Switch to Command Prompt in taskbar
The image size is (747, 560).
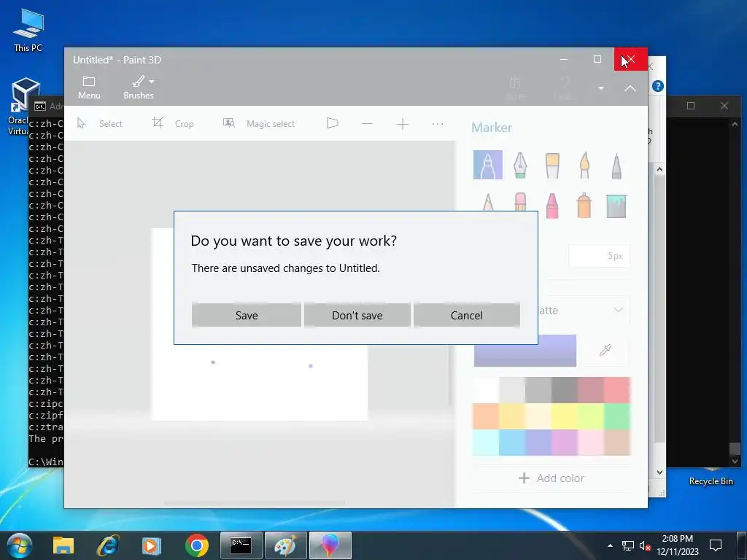click(x=241, y=545)
